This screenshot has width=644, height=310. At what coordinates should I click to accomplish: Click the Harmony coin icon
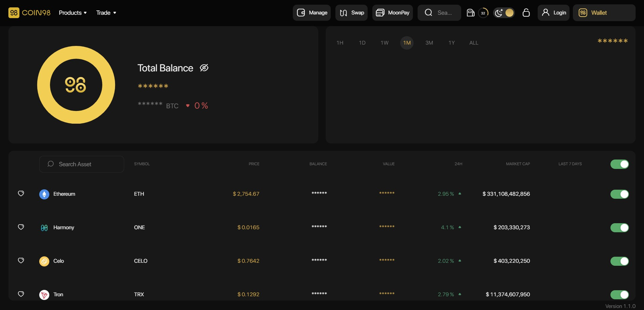point(44,228)
